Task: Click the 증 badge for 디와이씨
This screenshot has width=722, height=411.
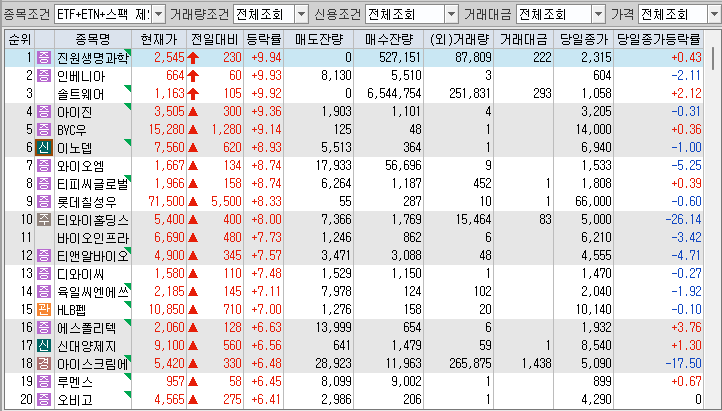Action: pos(44,273)
